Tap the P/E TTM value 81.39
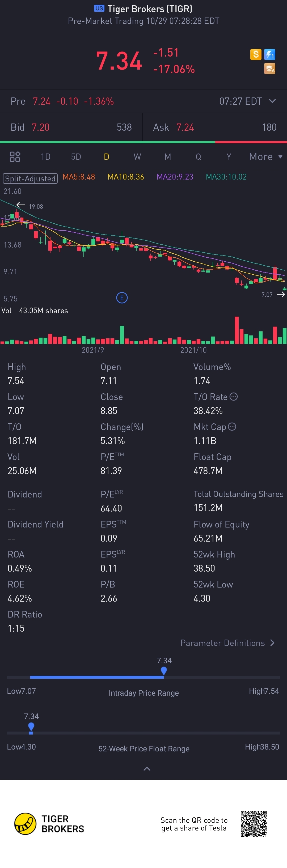This screenshot has width=287, height=868. point(111,471)
